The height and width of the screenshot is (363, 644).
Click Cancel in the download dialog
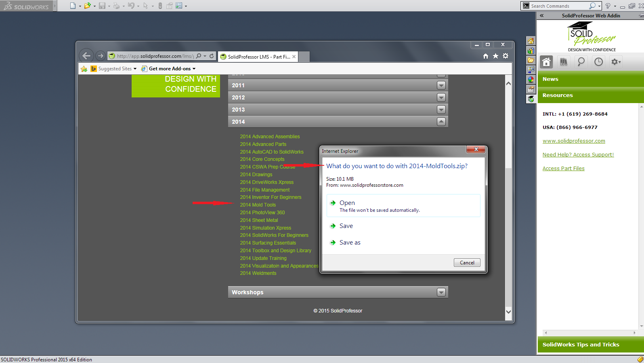[467, 263]
